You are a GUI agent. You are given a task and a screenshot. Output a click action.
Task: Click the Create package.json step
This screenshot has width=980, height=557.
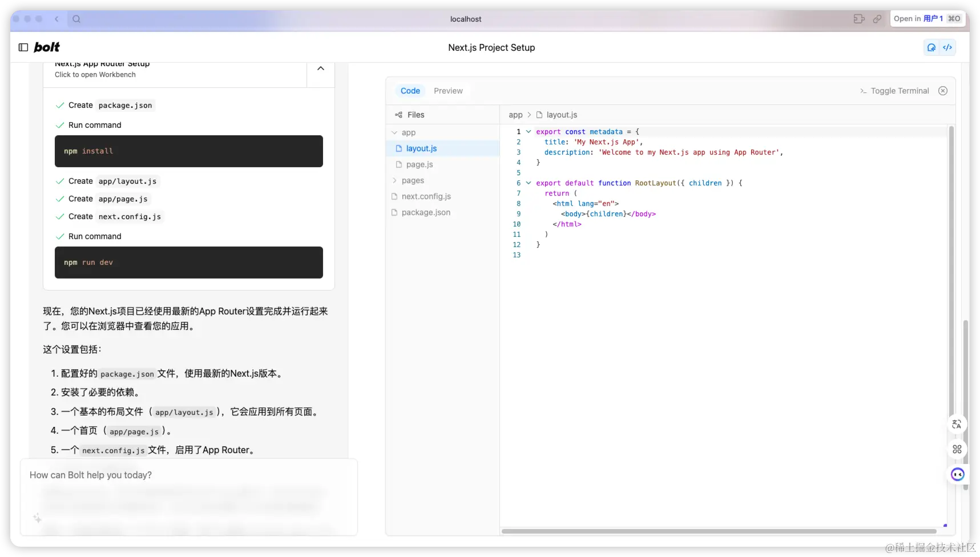(105, 106)
